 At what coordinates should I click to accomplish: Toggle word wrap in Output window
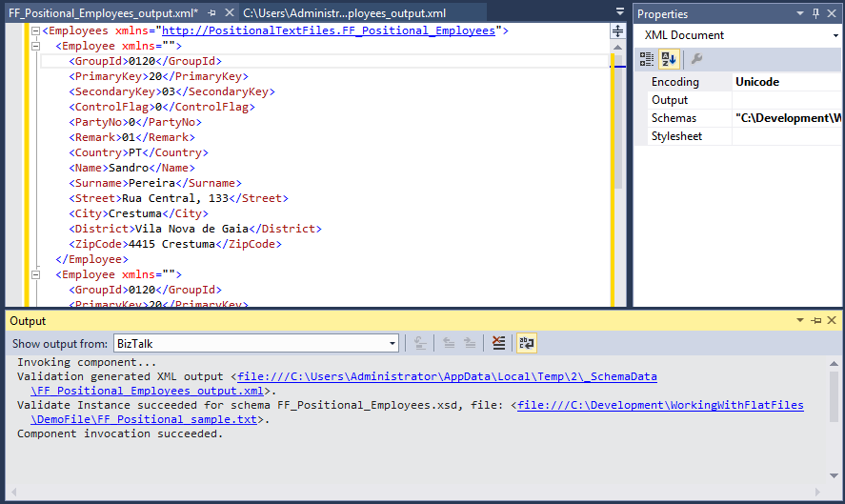pyautogui.click(x=527, y=343)
